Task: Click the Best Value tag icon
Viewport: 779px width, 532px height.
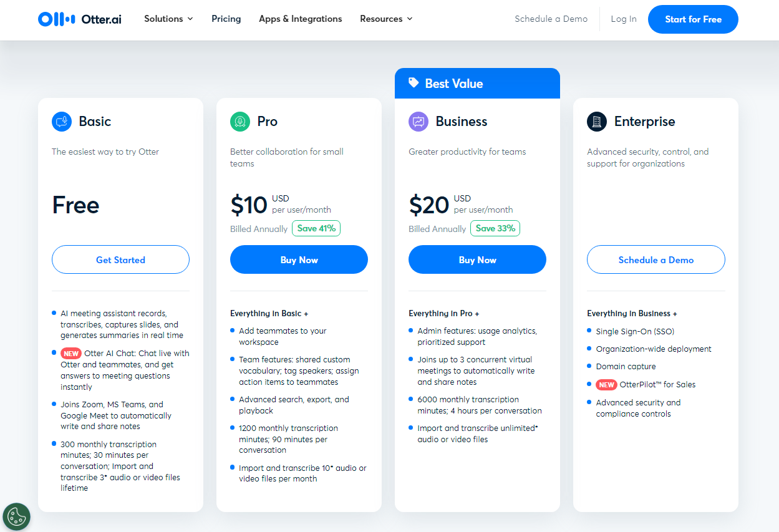Action: tap(414, 83)
